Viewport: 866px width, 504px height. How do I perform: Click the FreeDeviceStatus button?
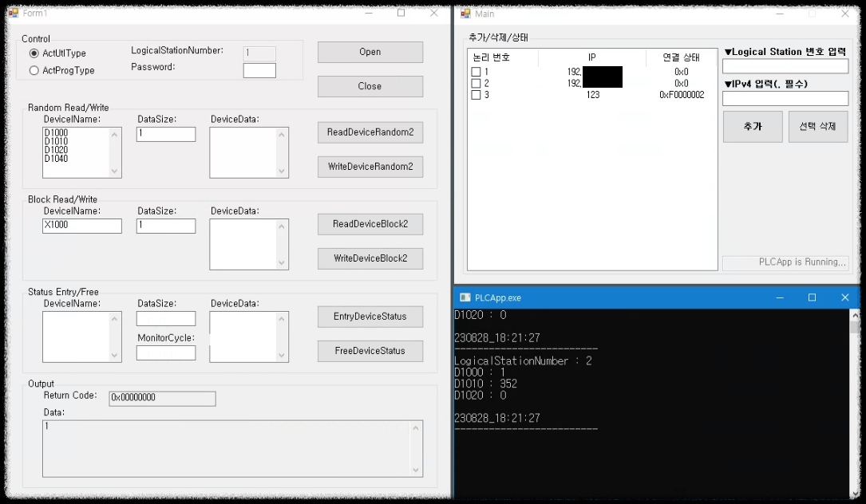[370, 351]
